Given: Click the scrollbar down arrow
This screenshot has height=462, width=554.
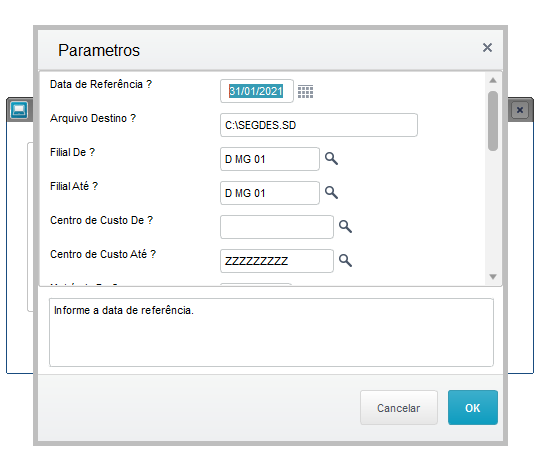Looking at the screenshot, I should pyautogui.click(x=493, y=277).
